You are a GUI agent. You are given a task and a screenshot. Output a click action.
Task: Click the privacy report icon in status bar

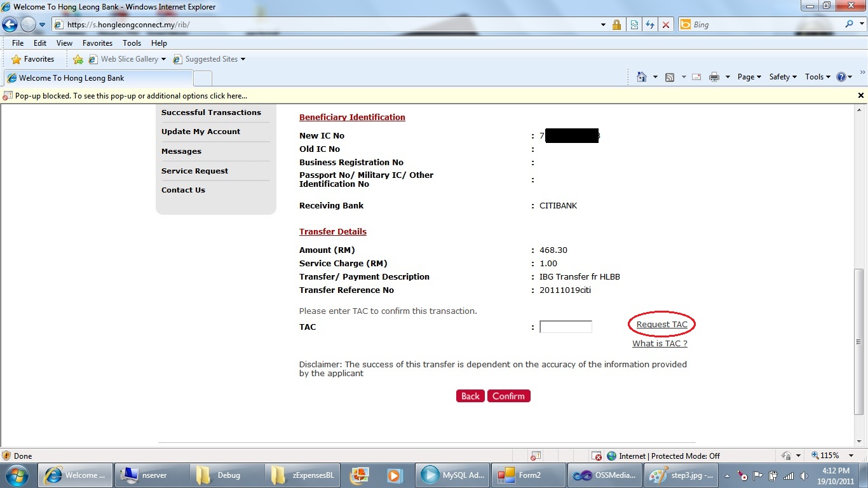coord(597,456)
